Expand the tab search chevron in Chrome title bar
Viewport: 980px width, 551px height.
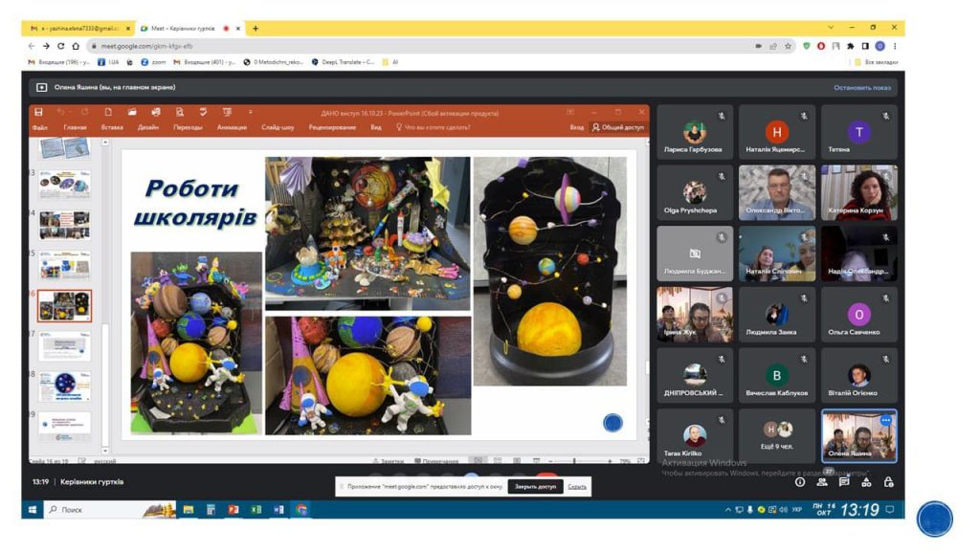tap(831, 28)
